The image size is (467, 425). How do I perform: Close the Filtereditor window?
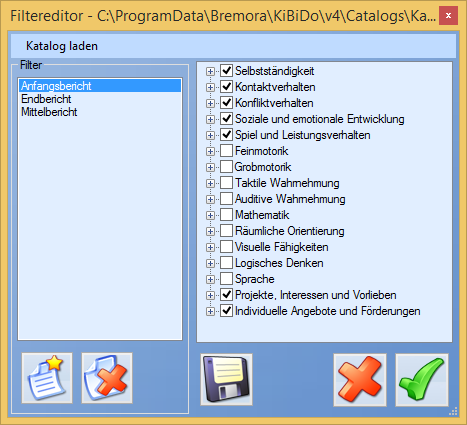[448, 16]
